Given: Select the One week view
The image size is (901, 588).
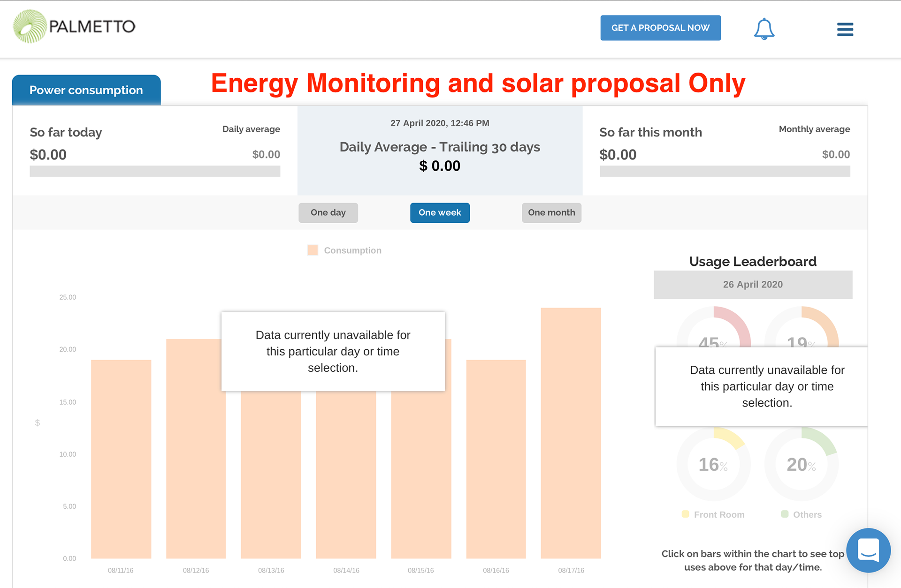Looking at the screenshot, I should pos(440,213).
